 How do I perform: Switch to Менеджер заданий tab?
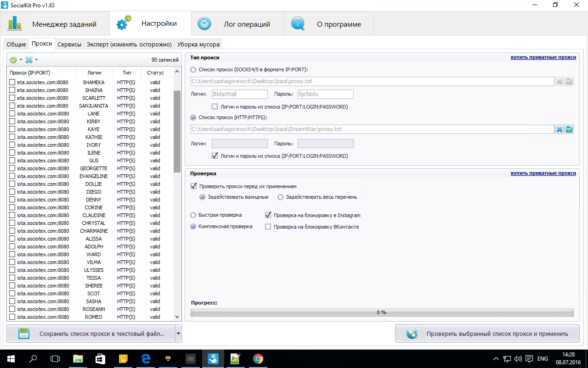(55, 24)
